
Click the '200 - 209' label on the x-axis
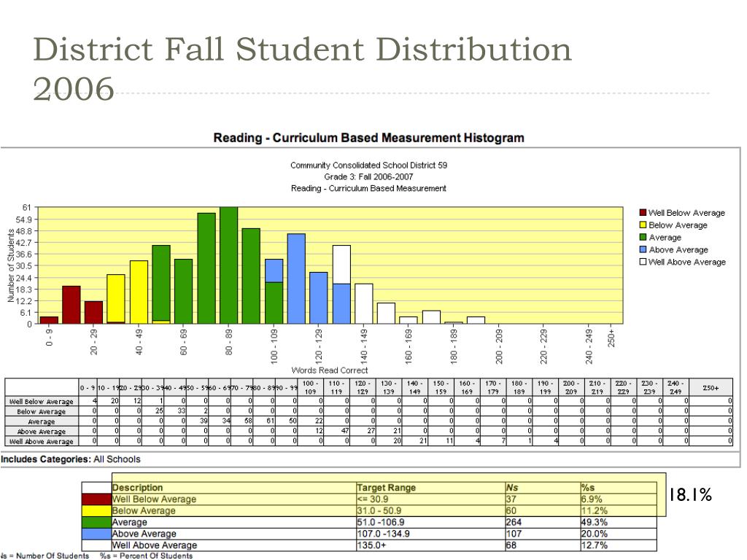point(499,346)
